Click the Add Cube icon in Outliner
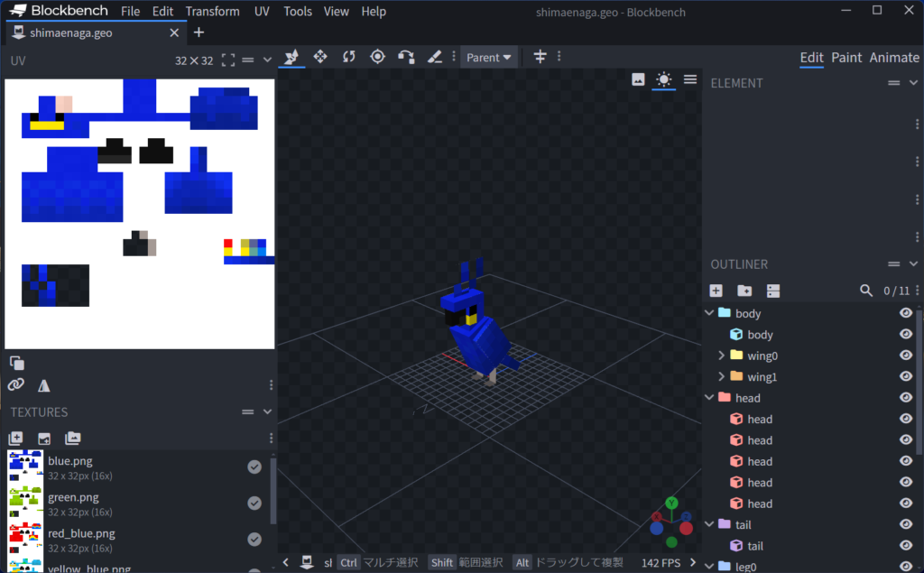The height and width of the screenshot is (573, 924). (716, 291)
